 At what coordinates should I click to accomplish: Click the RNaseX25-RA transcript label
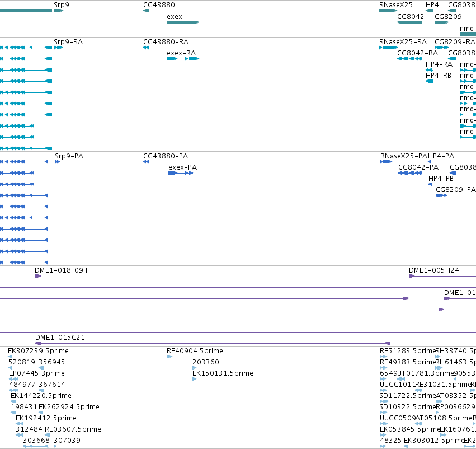tap(403, 41)
